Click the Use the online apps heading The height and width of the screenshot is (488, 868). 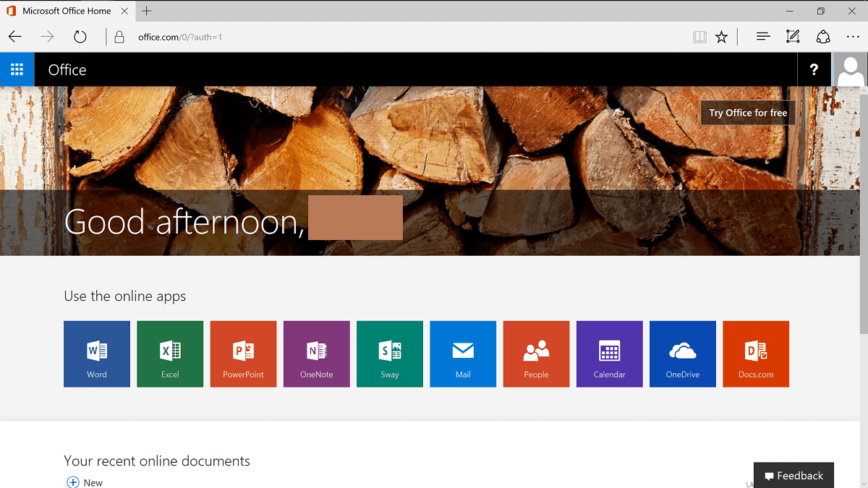(x=125, y=296)
